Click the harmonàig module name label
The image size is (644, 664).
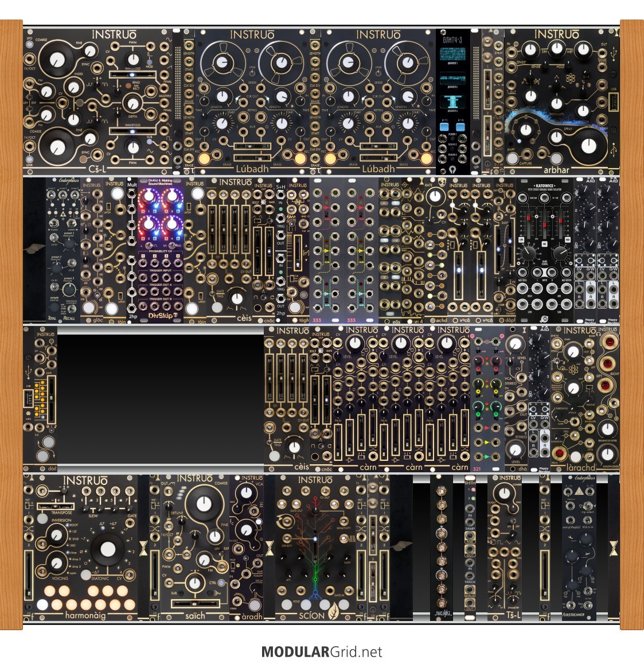click(x=85, y=615)
